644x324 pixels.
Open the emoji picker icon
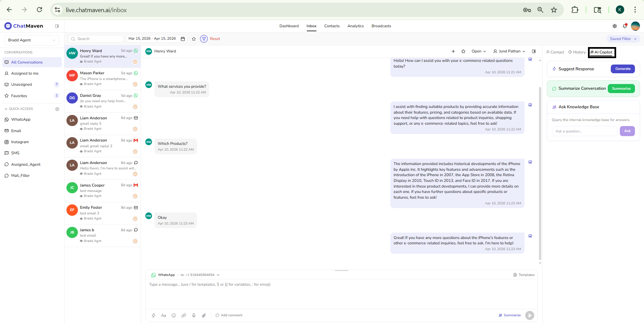[174, 315]
